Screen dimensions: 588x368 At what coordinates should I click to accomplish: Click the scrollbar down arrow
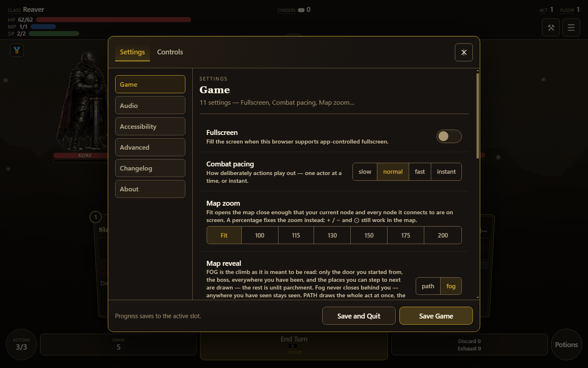478,298
